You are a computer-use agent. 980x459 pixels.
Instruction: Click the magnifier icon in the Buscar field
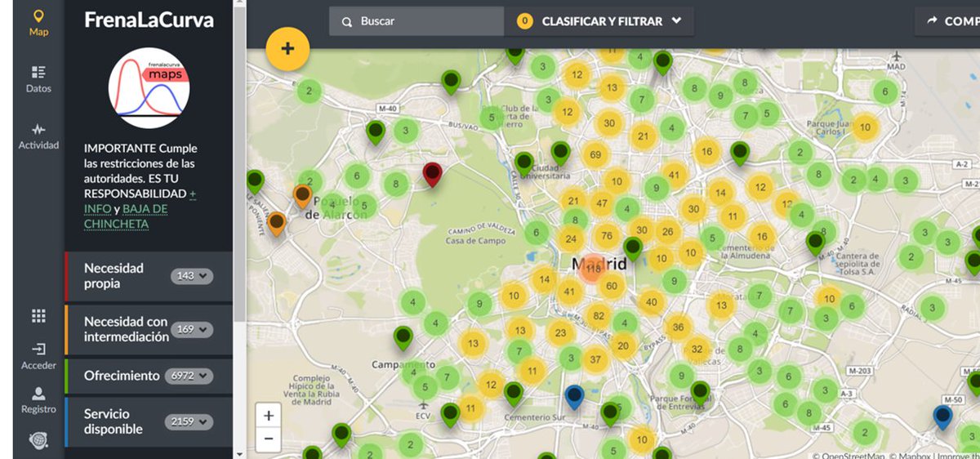(x=347, y=22)
